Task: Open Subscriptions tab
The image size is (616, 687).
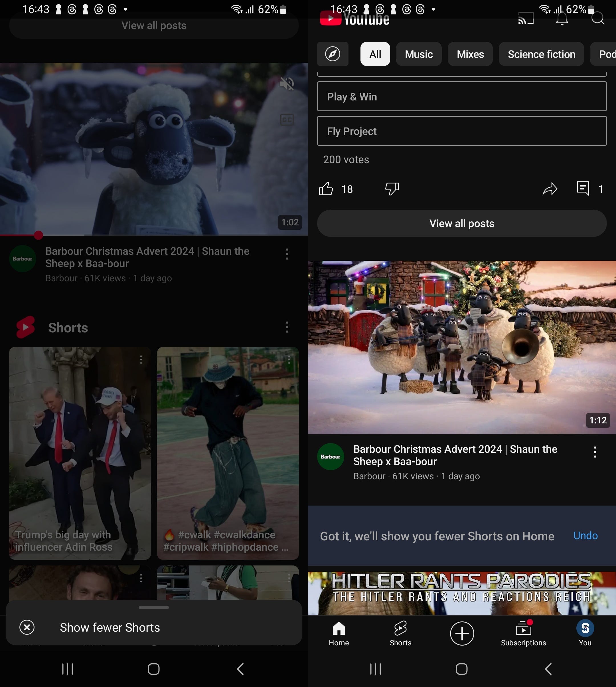Action: 523,633
